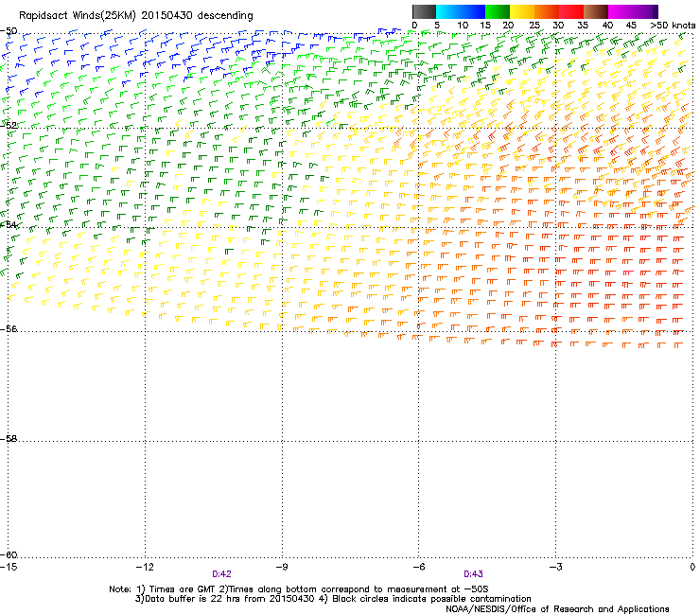Click the '0' legend scale label
This screenshot has height=615, width=700.
(414, 26)
